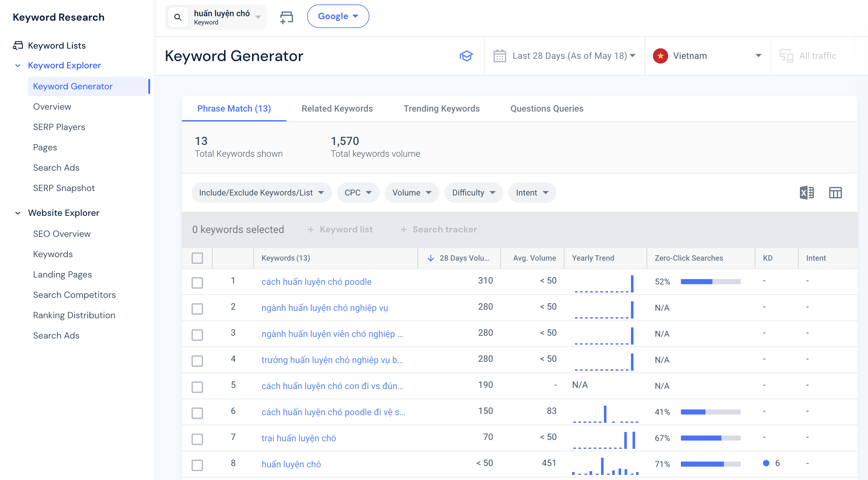
Task: Open Landing Pages sidebar item
Action: [62, 274]
